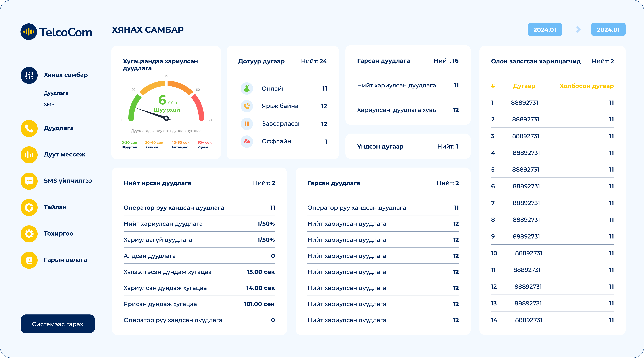Open the Тохиргоо gear icon

[x=29, y=234]
